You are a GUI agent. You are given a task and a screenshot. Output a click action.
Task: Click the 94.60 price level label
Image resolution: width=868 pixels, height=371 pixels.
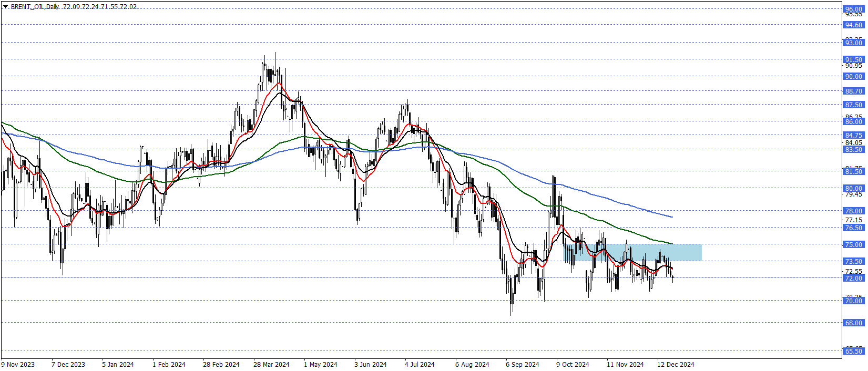click(x=853, y=25)
